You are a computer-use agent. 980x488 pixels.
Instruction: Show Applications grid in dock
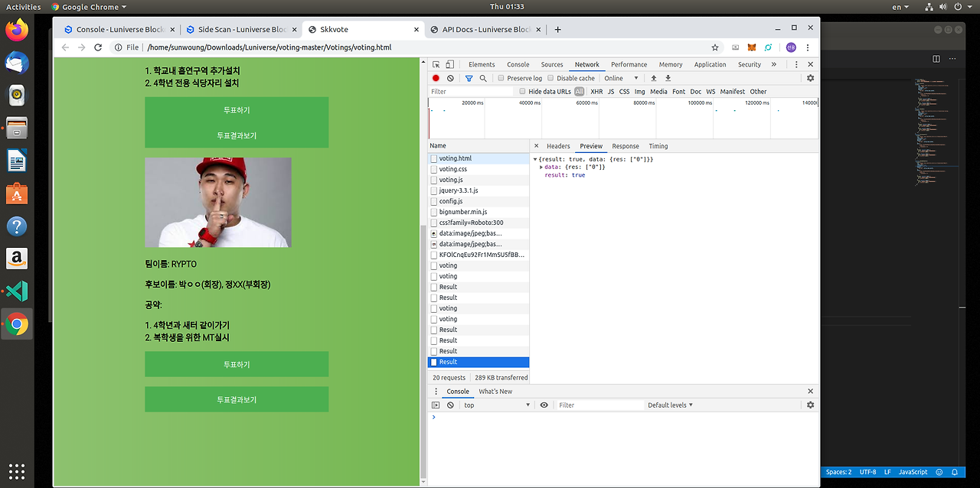[x=16, y=471]
